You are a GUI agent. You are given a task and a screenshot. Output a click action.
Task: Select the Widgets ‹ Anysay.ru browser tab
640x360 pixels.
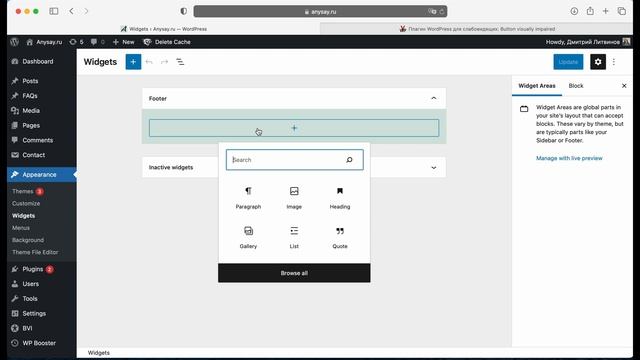[x=163, y=29]
